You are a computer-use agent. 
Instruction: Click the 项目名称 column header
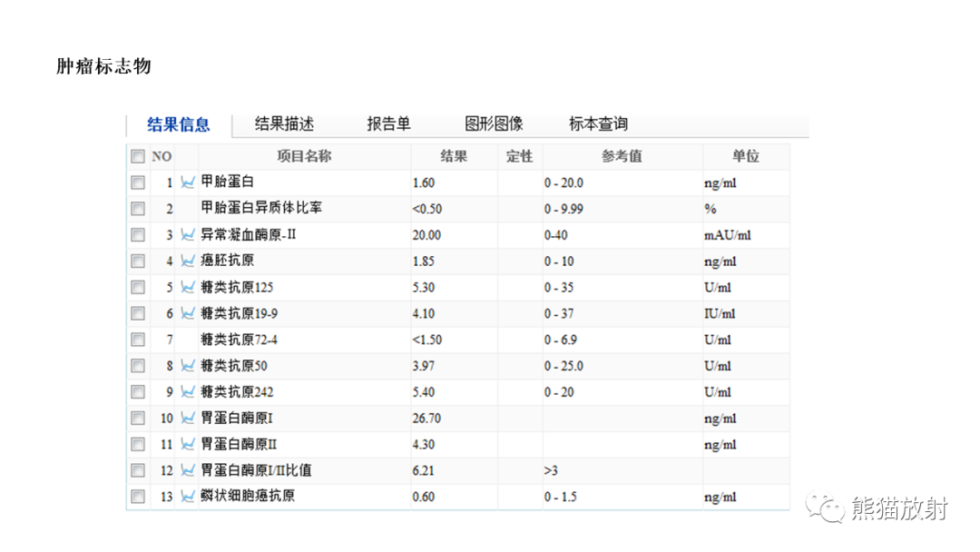pos(304,156)
